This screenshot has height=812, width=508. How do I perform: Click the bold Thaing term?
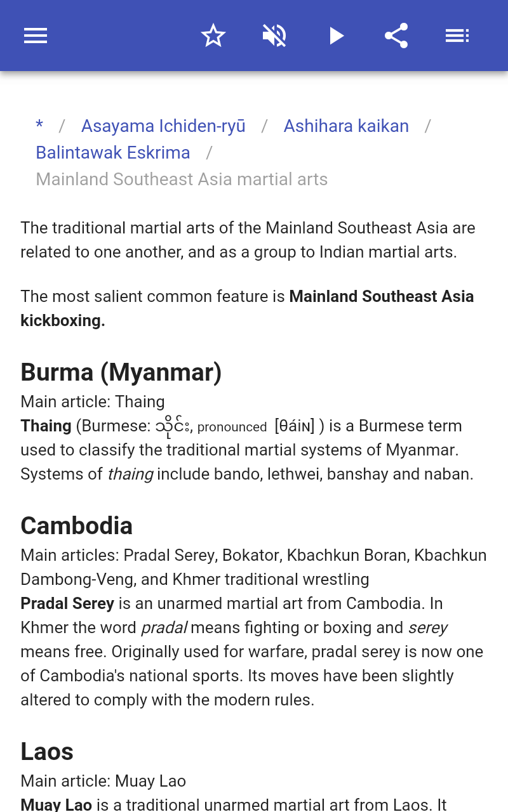[46, 426]
